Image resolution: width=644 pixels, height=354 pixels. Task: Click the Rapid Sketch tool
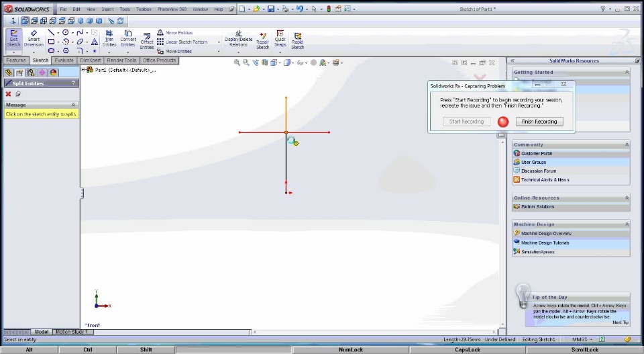click(297, 41)
